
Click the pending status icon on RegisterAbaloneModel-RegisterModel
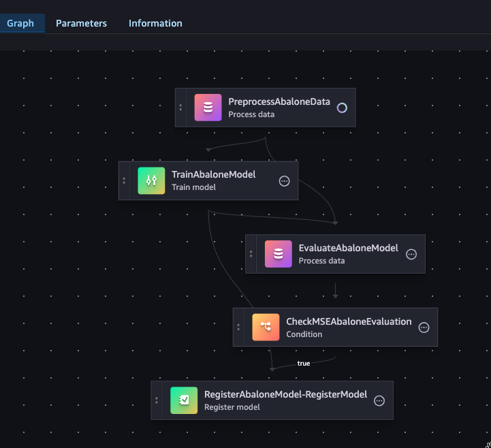coord(379,401)
